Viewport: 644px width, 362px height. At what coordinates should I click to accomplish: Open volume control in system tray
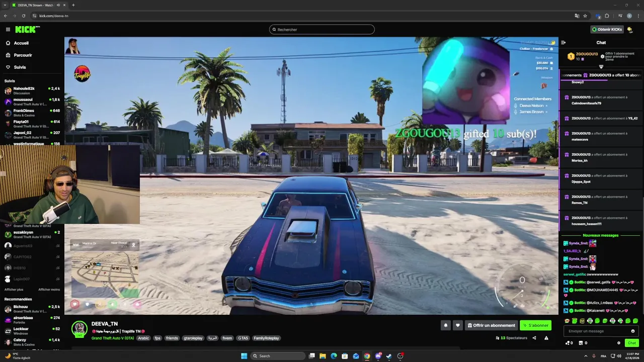coord(619,356)
